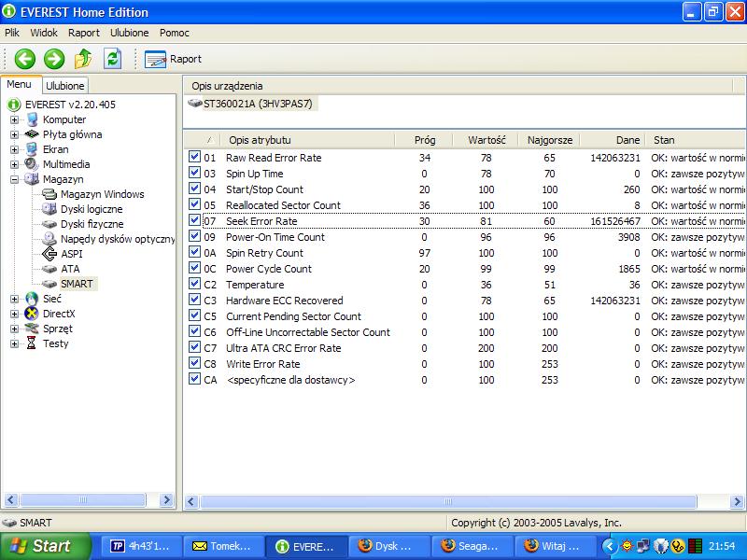Switch to the Menu tab

tap(19, 84)
